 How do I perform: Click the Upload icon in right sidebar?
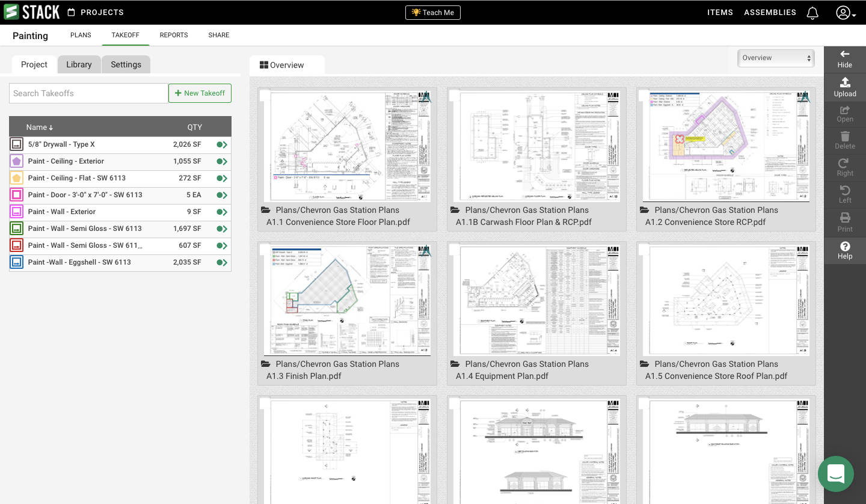844,82
